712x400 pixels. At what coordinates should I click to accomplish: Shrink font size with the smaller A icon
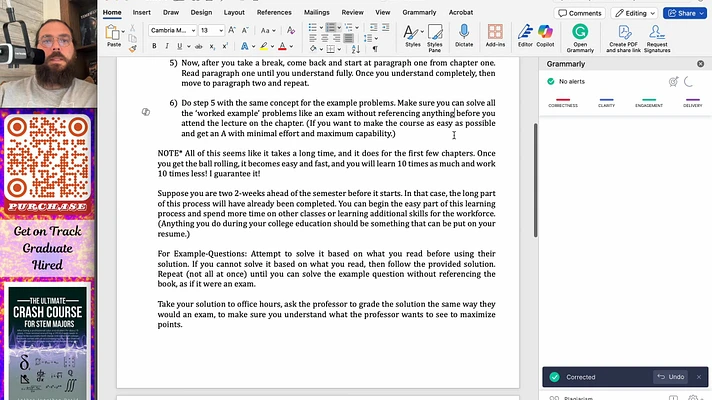tap(245, 30)
